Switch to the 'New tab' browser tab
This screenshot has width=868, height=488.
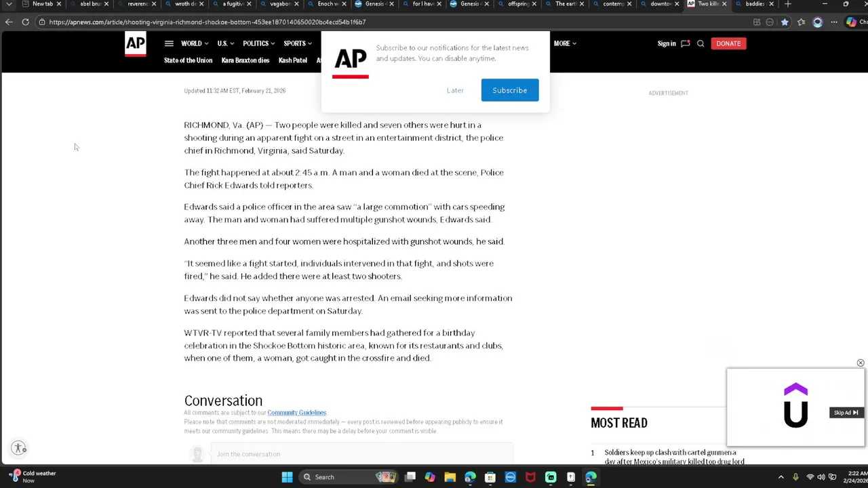tap(42, 4)
